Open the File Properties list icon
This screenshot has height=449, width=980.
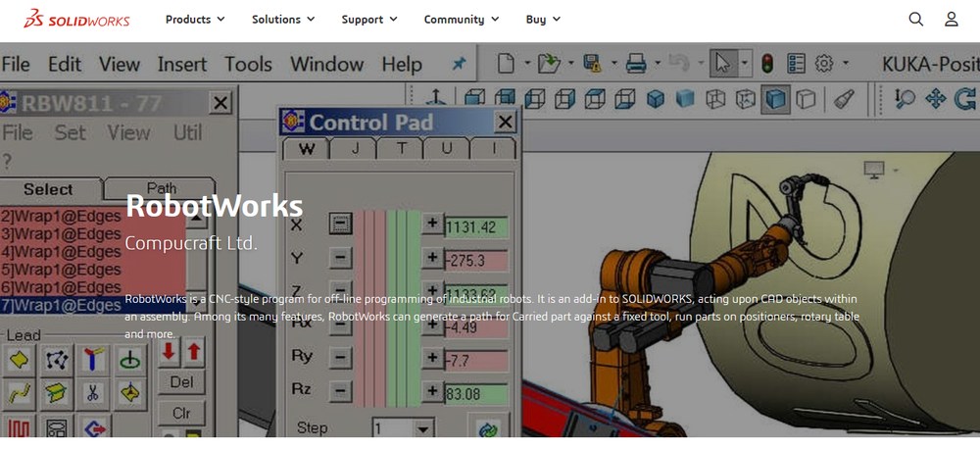796,63
